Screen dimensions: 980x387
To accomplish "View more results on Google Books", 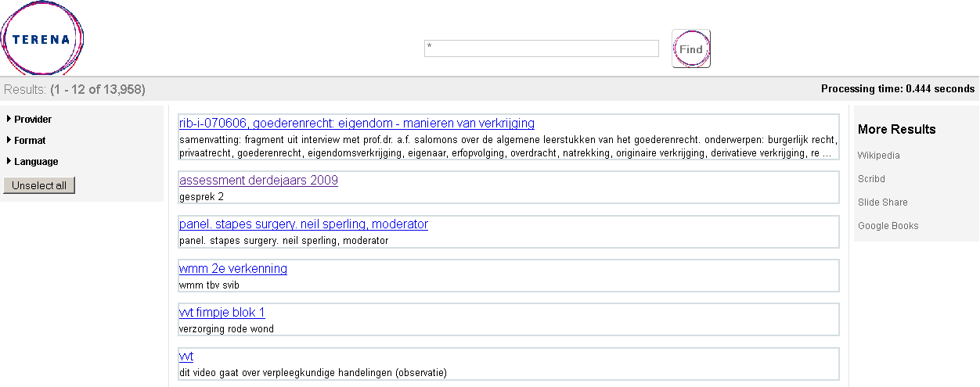I will [x=888, y=226].
